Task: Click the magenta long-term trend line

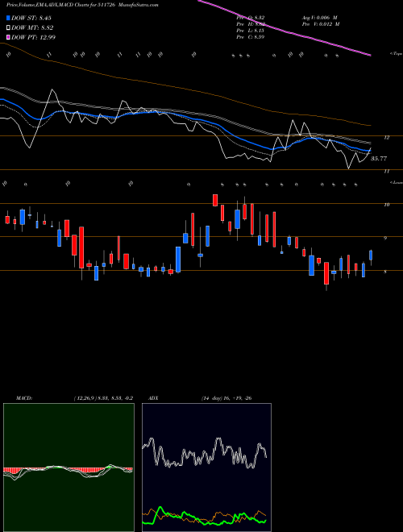Action: click(x=285, y=29)
